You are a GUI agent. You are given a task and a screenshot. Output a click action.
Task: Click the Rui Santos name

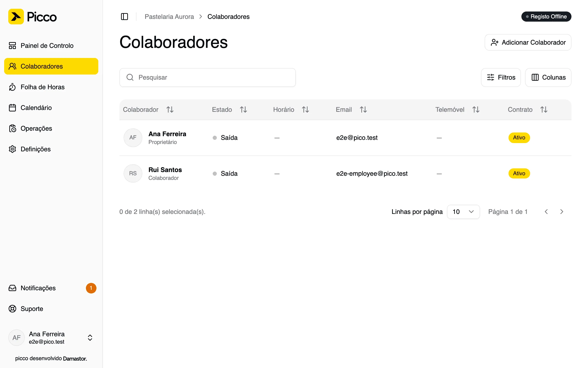click(165, 170)
